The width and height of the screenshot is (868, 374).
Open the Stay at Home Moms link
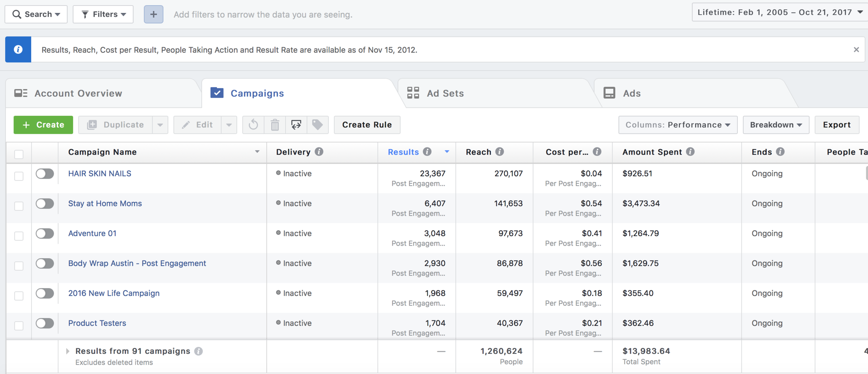[105, 203]
